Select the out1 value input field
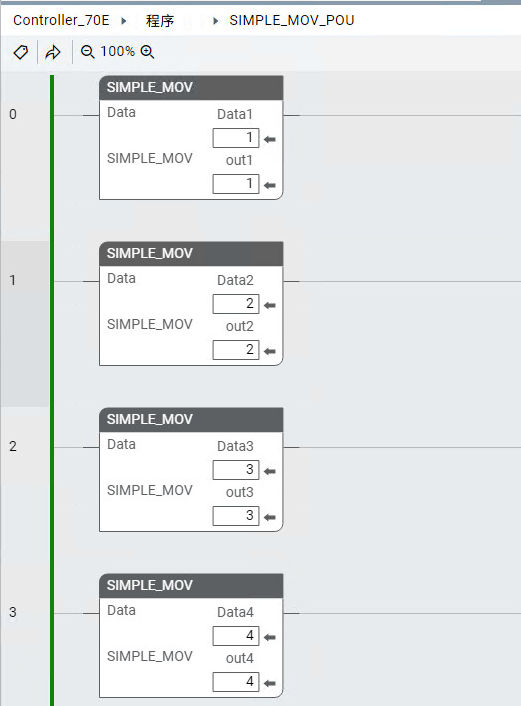This screenshot has width=521, height=706. pyautogui.click(x=236, y=184)
